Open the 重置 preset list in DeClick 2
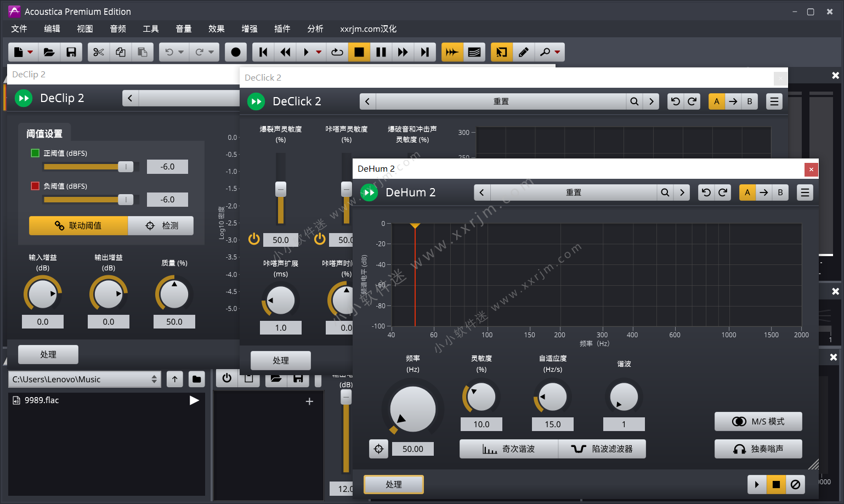This screenshot has height=504, width=844. 501,101
